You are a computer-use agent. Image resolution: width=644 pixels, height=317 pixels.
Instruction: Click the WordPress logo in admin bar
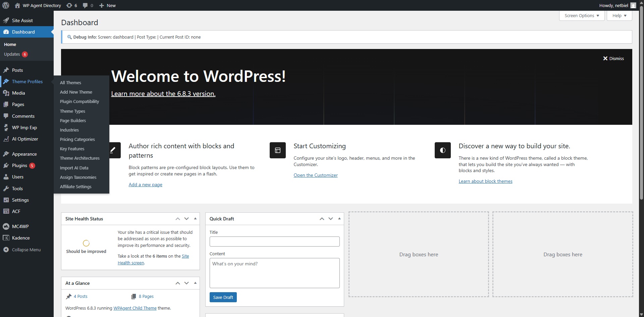pyautogui.click(x=6, y=5)
